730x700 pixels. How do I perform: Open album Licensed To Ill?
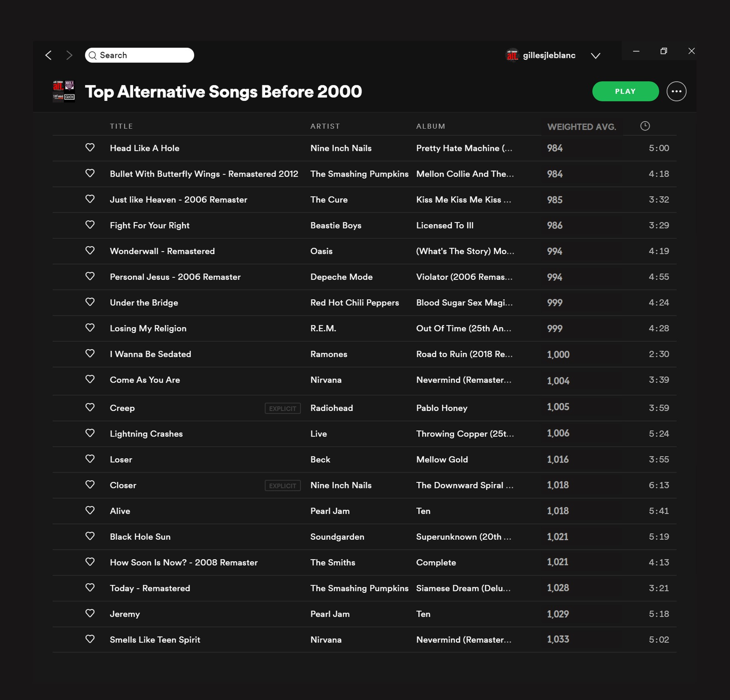point(445,226)
